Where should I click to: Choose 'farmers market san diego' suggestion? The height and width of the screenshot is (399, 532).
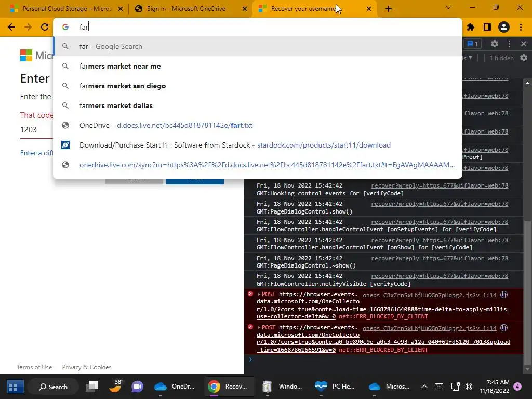(x=258, y=86)
